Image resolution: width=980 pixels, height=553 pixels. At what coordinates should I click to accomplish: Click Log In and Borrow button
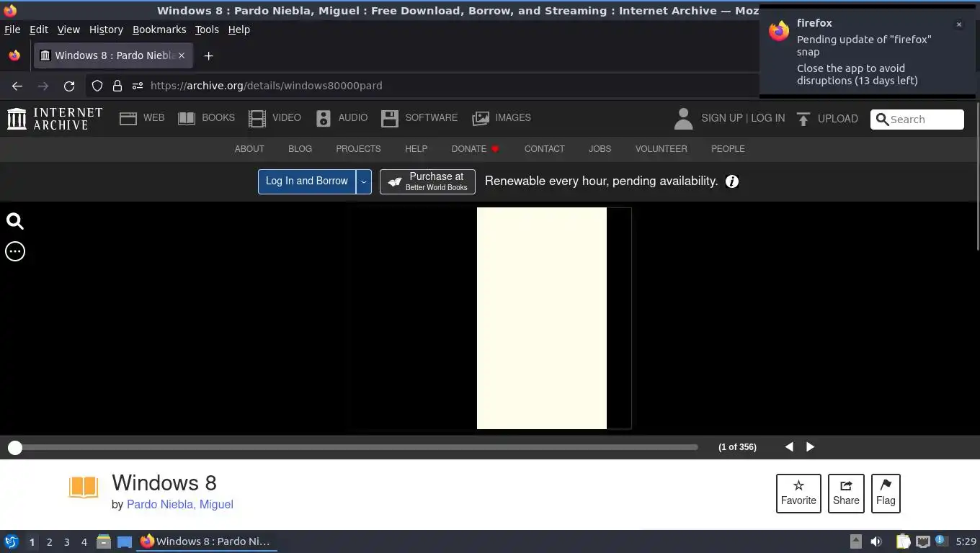coord(307,181)
